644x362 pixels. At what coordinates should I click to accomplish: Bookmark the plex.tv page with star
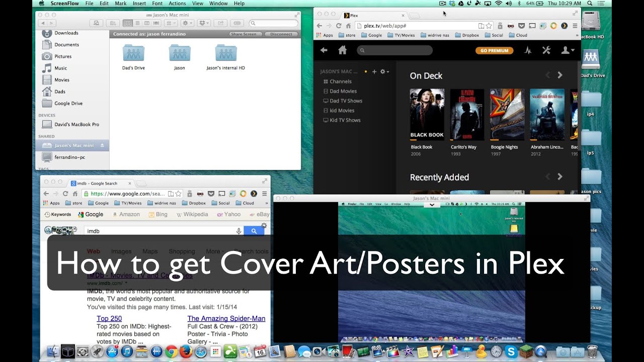(488, 26)
